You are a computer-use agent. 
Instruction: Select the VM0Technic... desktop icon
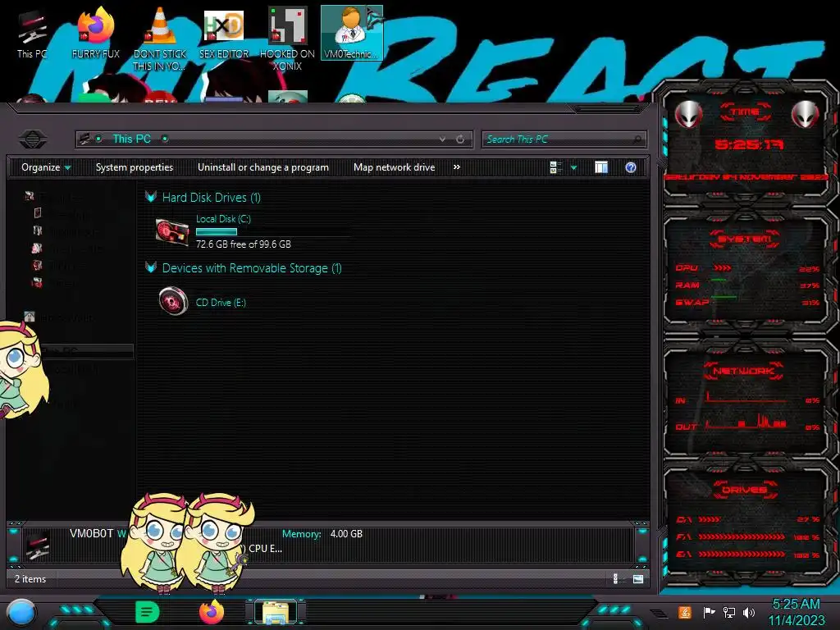(351, 33)
